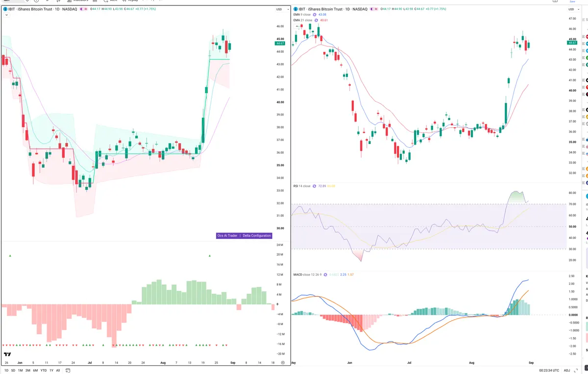Click the Save button at top right
This screenshot has height=374, width=588.
click(x=572, y=1)
